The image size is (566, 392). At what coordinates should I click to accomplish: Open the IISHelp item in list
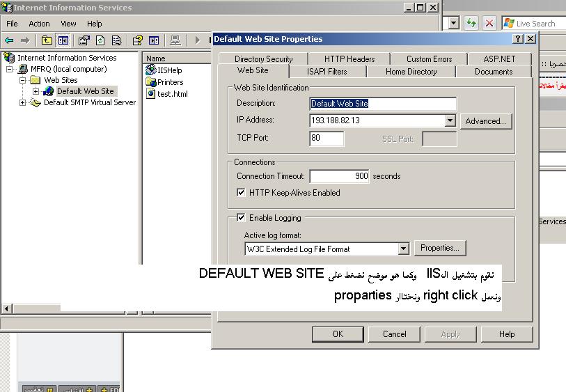[169, 70]
